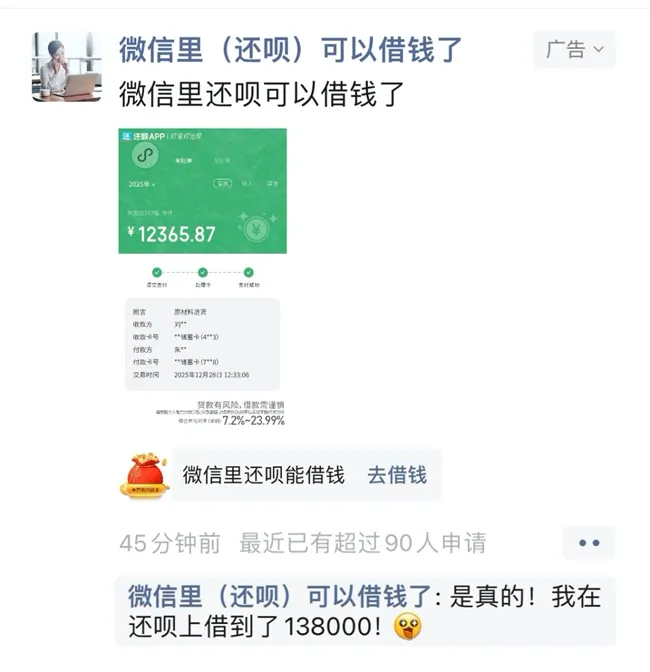Viewport: 650px width, 672px height.
Task: Click the commenter name in the comment box
Action: [x=280, y=596]
